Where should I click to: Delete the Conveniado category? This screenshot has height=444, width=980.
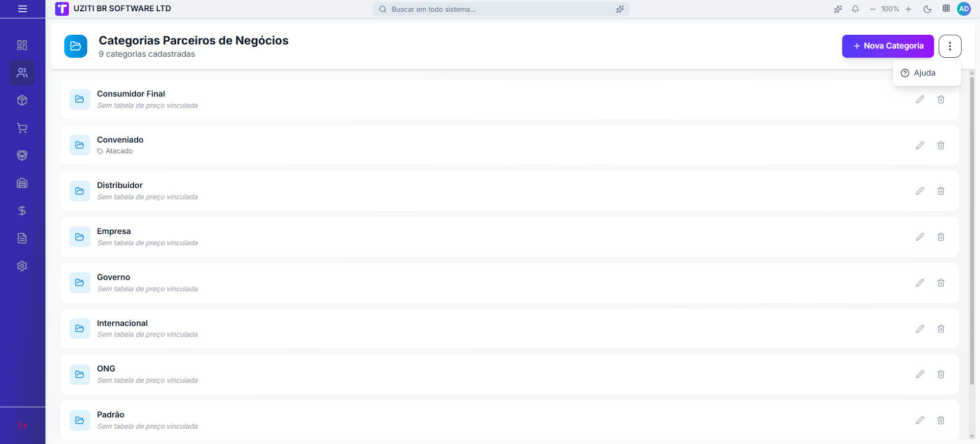tap(941, 146)
